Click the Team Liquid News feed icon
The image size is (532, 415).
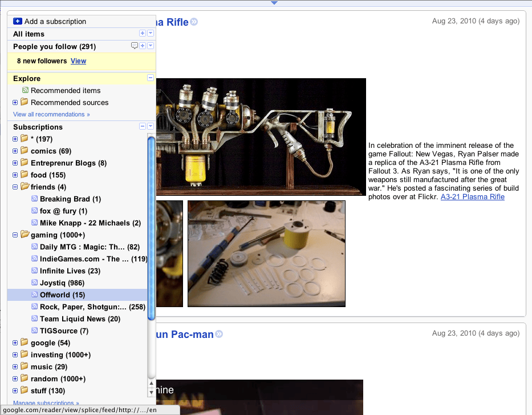coord(34,318)
